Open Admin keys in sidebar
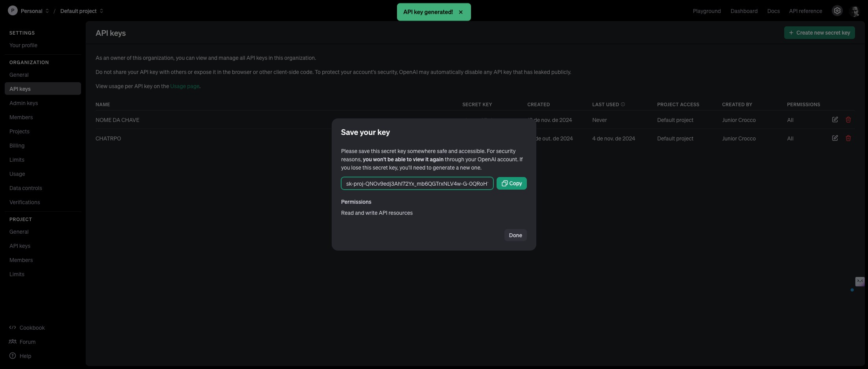This screenshot has width=868, height=369. [x=43, y=103]
